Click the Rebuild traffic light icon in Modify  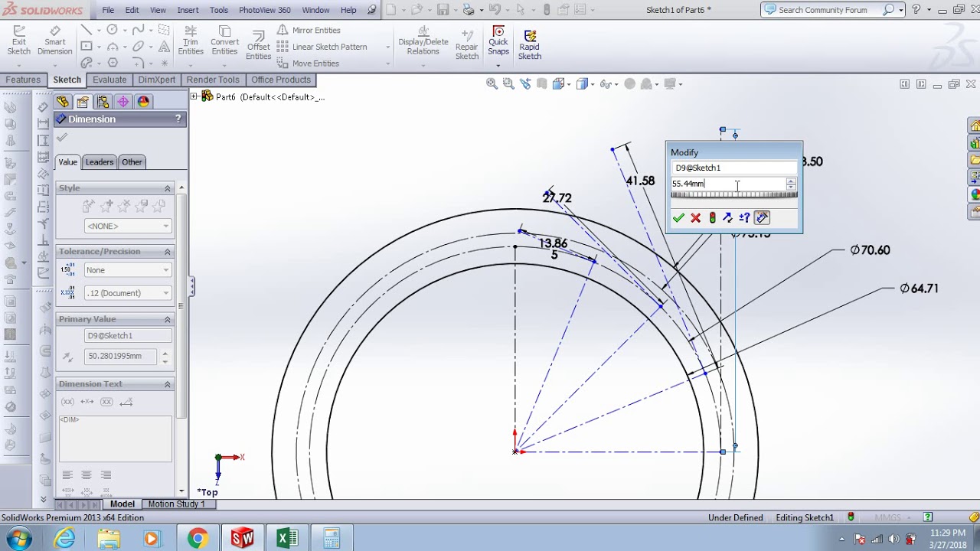click(x=712, y=218)
